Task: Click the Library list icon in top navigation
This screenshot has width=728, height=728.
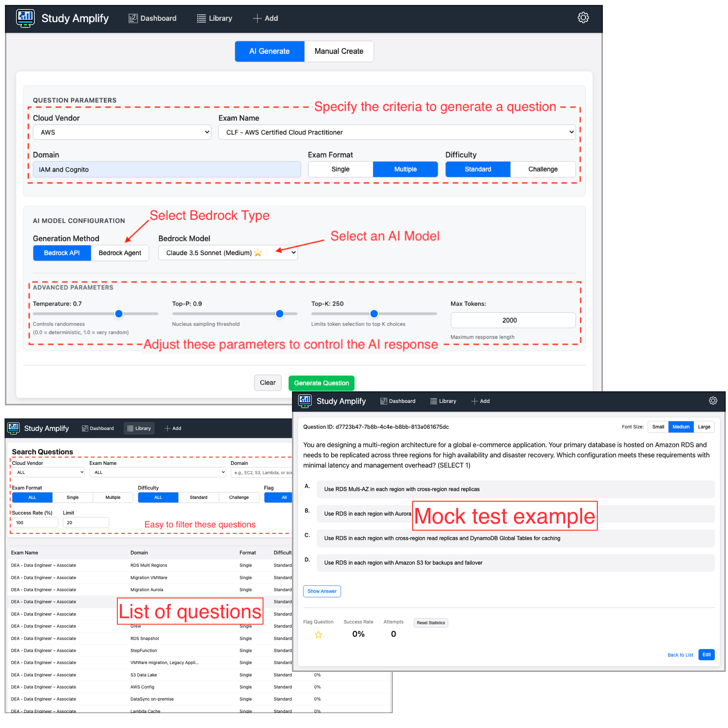Action: 201,18
